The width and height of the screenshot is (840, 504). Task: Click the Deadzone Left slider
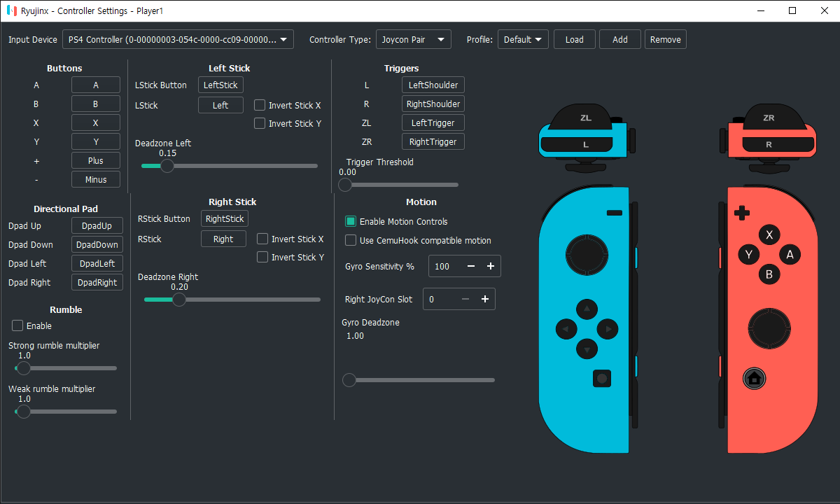230,166
